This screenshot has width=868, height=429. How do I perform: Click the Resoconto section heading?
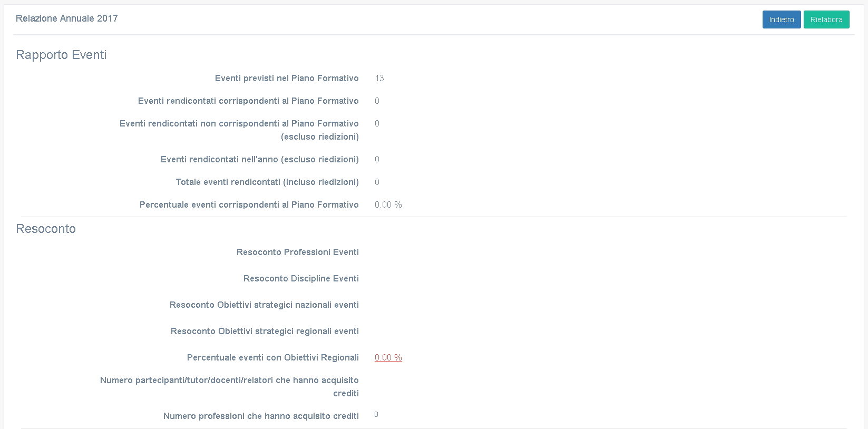click(x=46, y=229)
